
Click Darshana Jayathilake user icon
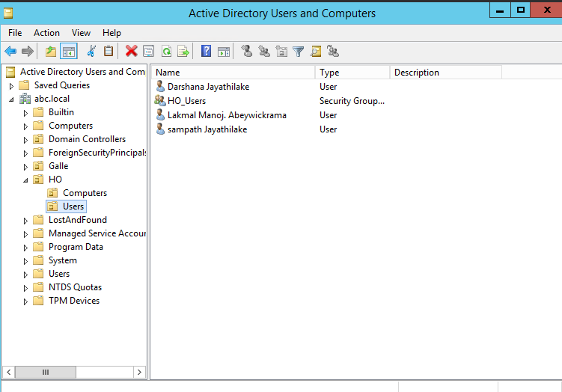tap(160, 86)
